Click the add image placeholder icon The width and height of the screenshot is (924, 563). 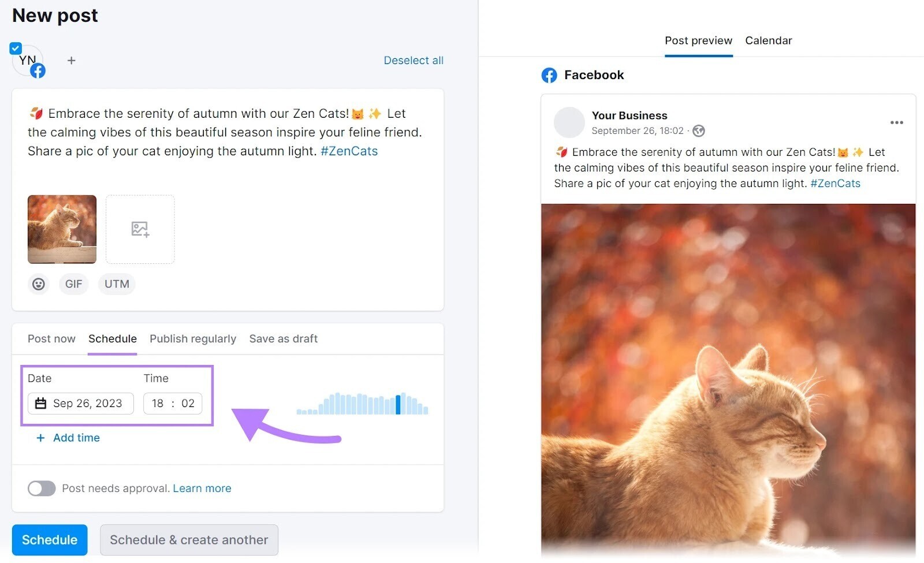click(140, 229)
